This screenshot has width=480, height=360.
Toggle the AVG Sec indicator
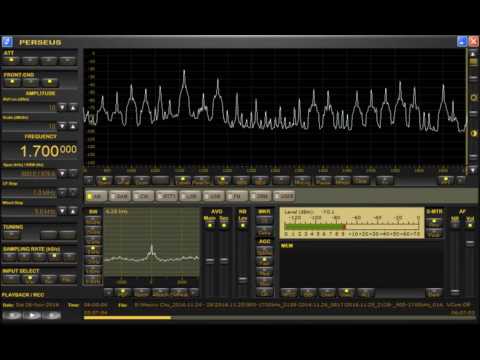[224, 226]
